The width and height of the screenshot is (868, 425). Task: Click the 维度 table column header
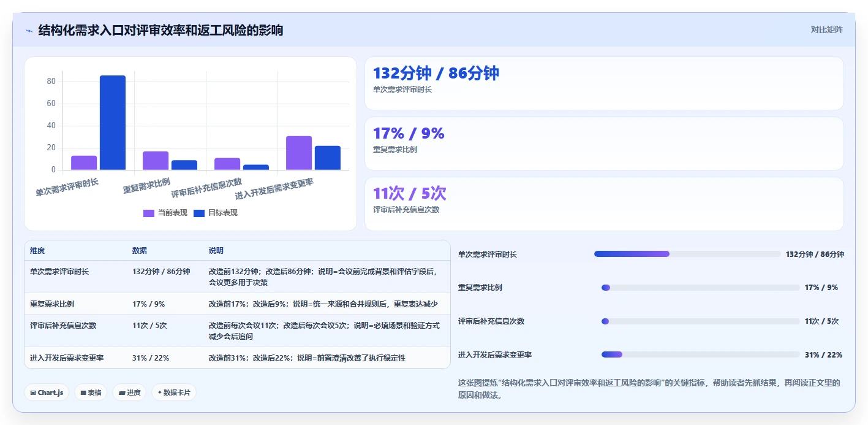point(37,251)
